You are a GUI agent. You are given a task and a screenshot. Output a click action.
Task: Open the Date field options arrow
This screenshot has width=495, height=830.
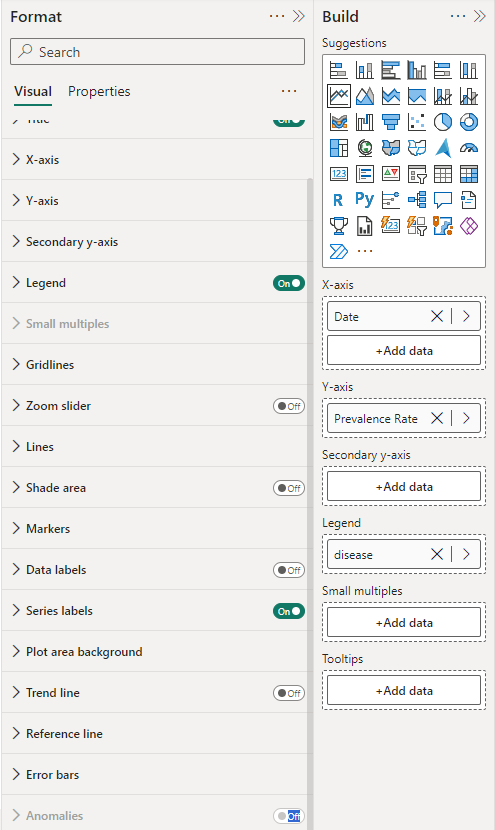pyautogui.click(x=466, y=317)
